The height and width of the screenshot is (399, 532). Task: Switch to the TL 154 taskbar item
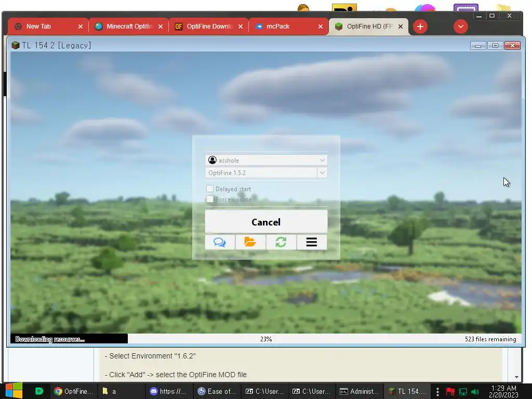coord(407,391)
